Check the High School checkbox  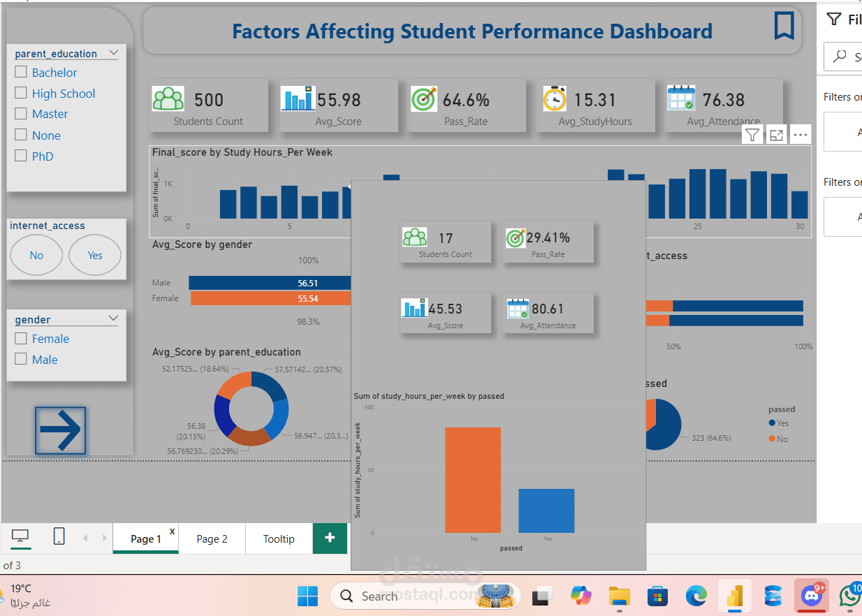click(x=21, y=93)
